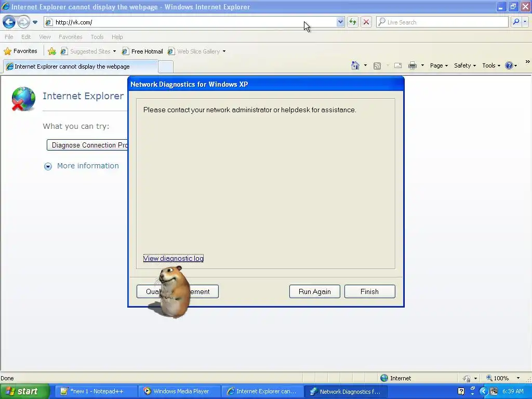Open the Tools menu in menu bar
The height and width of the screenshot is (399, 532).
coord(97,37)
